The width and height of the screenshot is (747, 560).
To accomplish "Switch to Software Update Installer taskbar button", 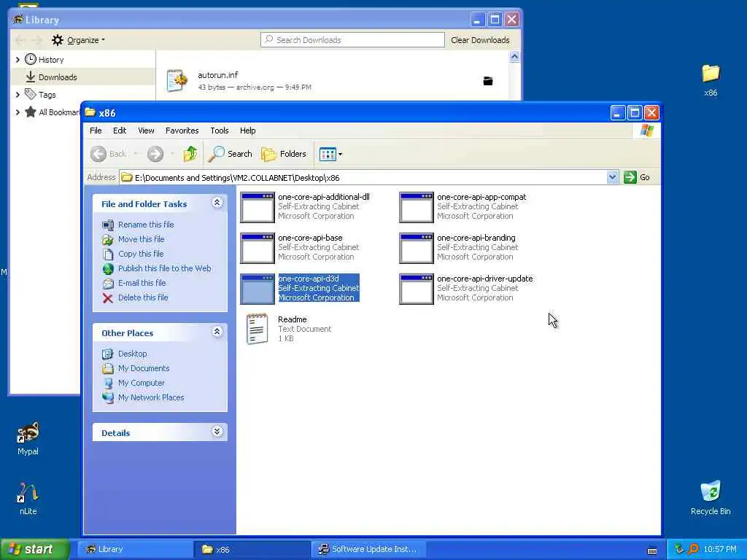I will (368, 549).
